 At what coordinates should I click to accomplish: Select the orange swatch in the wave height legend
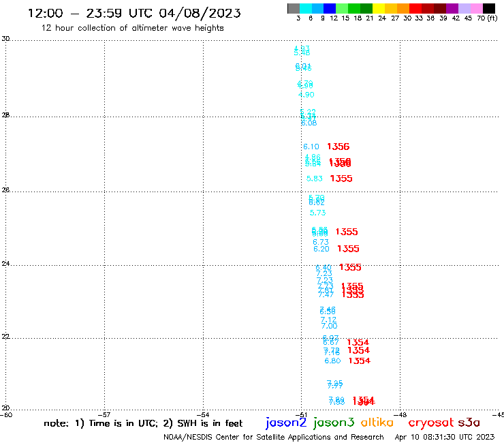[403, 8]
